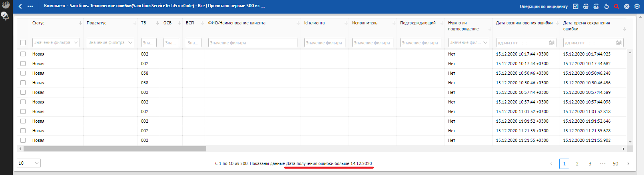Open the three-dots menu in the header
Viewport: 644px width, 175px height.
pyautogui.click(x=30, y=6)
